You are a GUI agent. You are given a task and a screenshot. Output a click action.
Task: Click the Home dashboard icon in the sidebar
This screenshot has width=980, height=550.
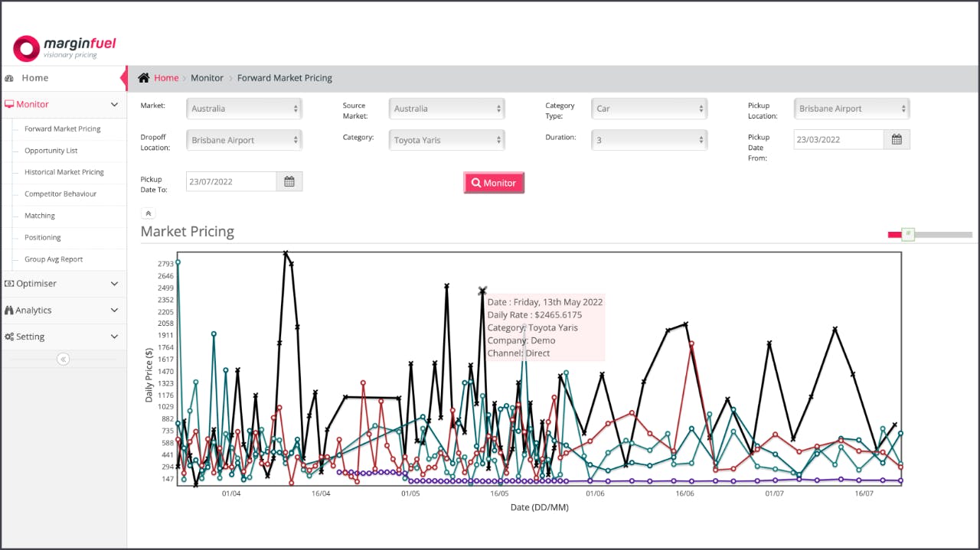[x=9, y=78]
